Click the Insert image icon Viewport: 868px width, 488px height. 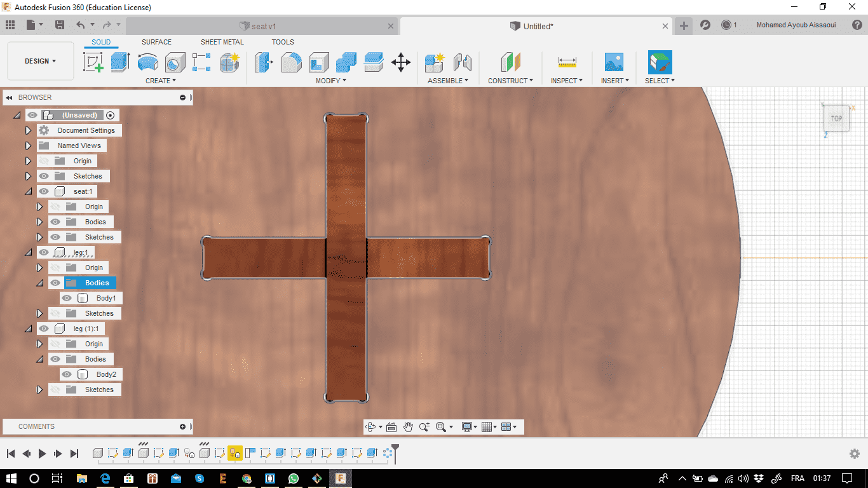[x=614, y=62]
